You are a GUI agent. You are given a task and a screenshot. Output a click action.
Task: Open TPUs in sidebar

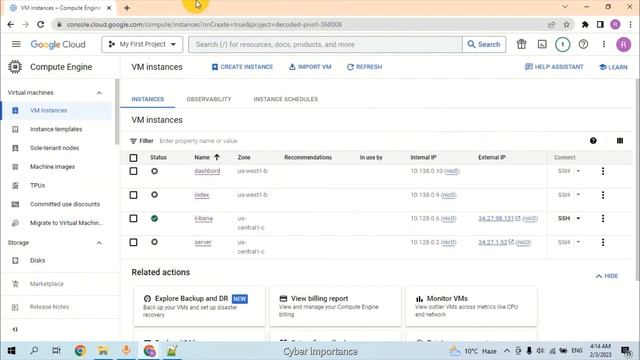pyautogui.click(x=38, y=185)
